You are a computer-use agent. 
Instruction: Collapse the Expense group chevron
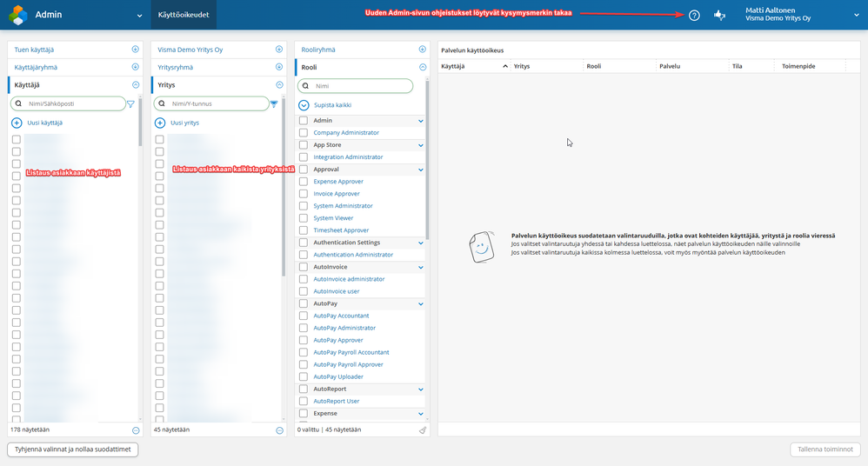click(x=421, y=414)
